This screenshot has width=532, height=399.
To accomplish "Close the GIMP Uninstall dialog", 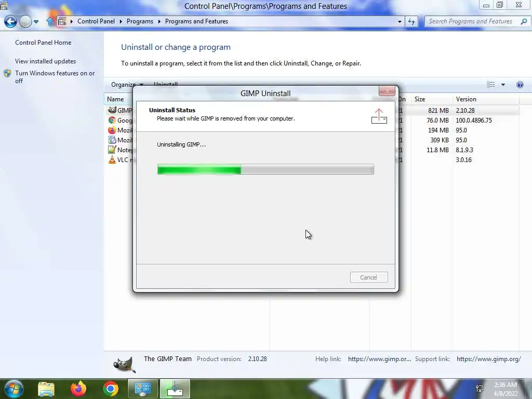I will (x=387, y=91).
